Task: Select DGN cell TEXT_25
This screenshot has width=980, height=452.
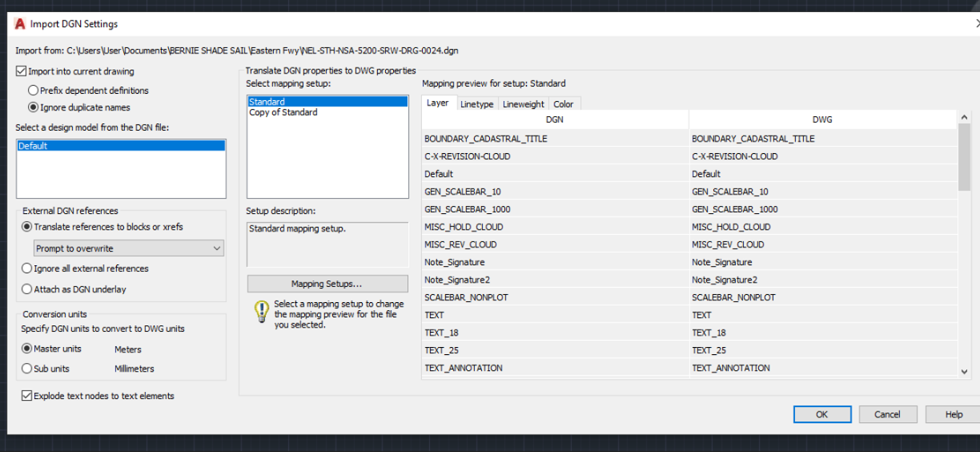Action: click(x=555, y=350)
